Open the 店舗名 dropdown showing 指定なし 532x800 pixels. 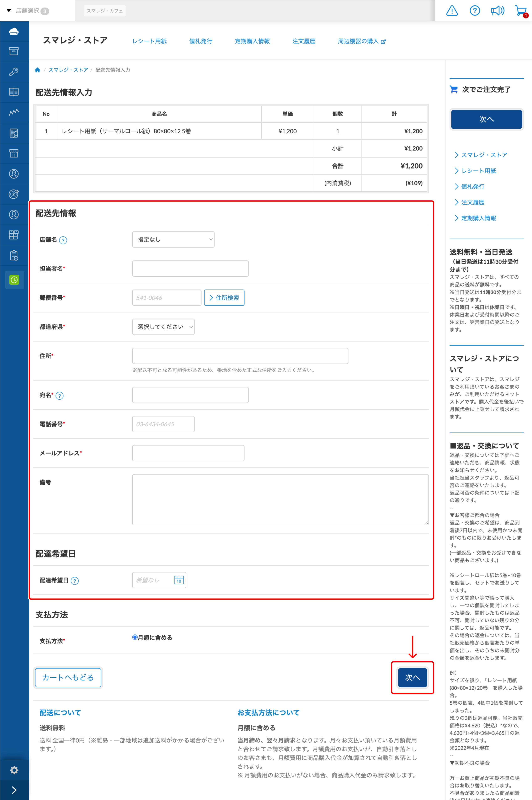pyautogui.click(x=173, y=240)
